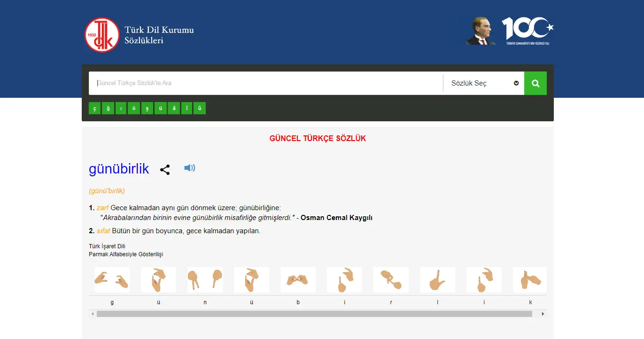Click the second definition text Bütün bir gün
The width and height of the screenshot is (644, 339).
186,231
